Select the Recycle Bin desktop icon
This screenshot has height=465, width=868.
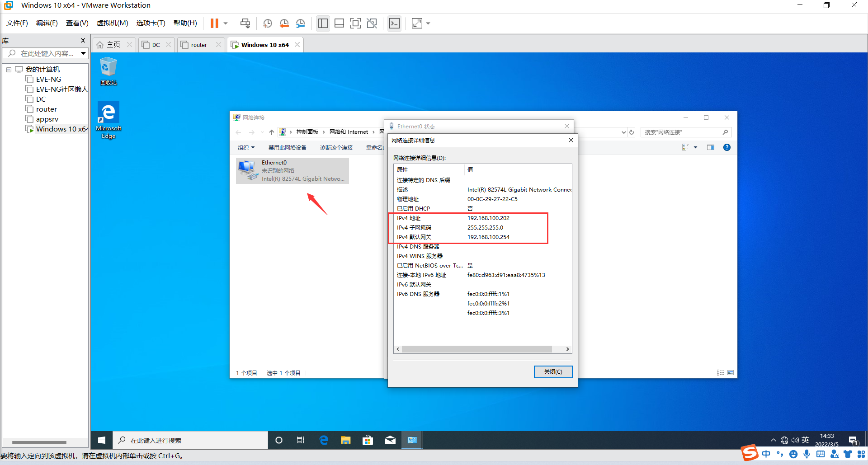pos(108,71)
